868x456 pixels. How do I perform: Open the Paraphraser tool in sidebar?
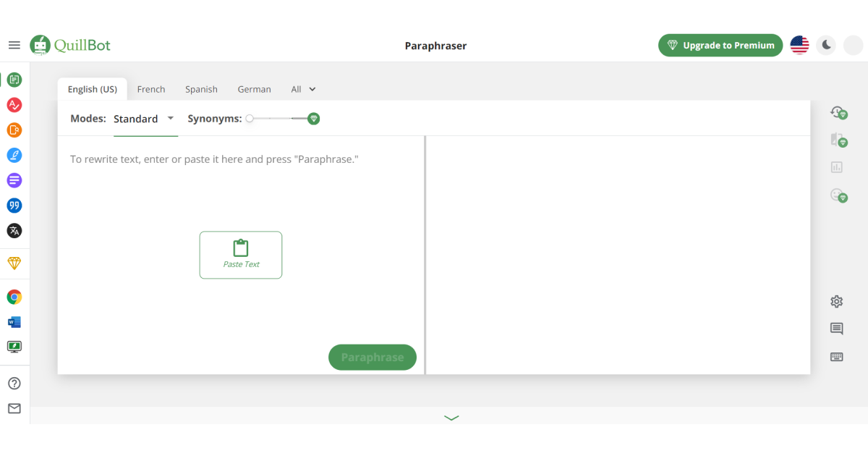pyautogui.click(x=14, y=80)
